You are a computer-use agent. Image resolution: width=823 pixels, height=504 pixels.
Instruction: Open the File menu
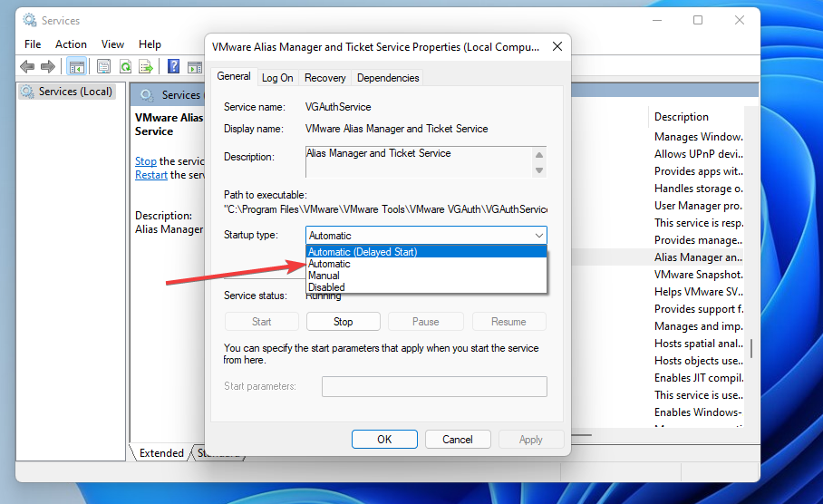click(x=33, y=44)
